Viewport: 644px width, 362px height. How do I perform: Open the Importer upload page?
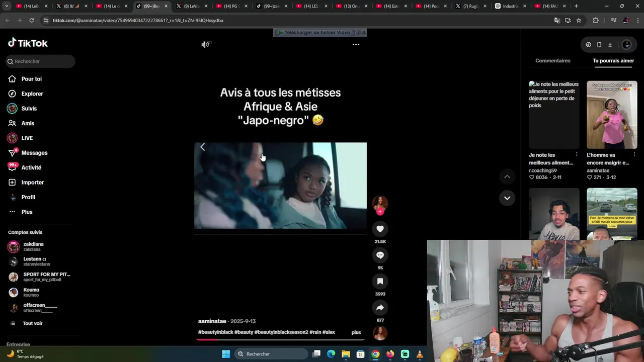(32, 183)
